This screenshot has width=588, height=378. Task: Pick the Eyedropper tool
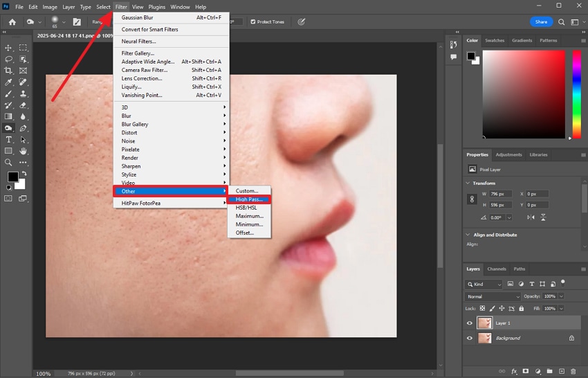pyautogui.click(x=8, y=82)
